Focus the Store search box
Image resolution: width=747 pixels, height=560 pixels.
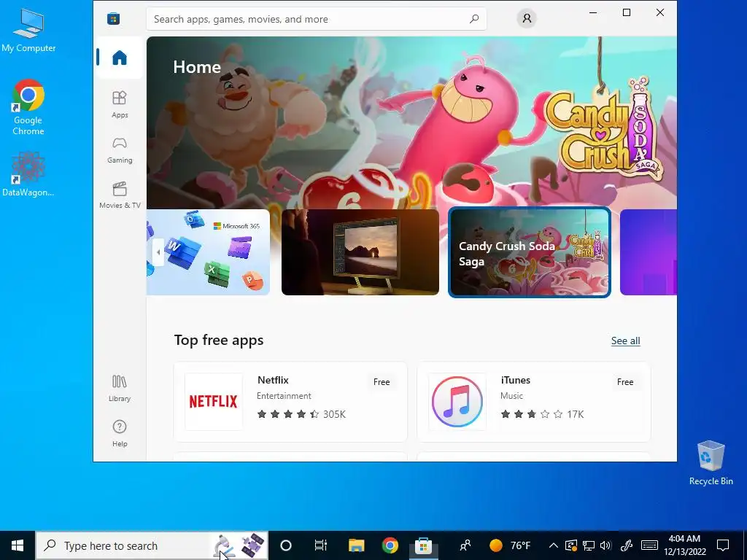pos(317,19)
